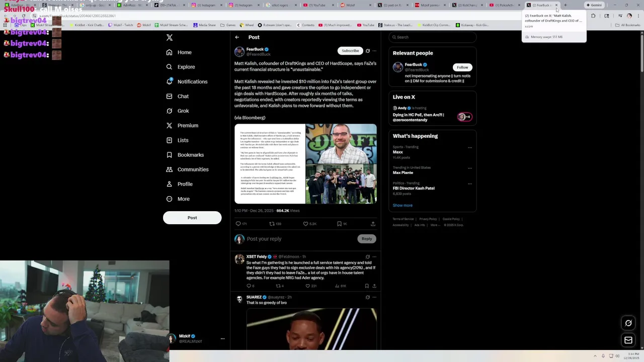Image resolution: width=644 pixels, height=362 pixels.
Task: Open the floating Messages envelope button
Action: coord(628,340)
